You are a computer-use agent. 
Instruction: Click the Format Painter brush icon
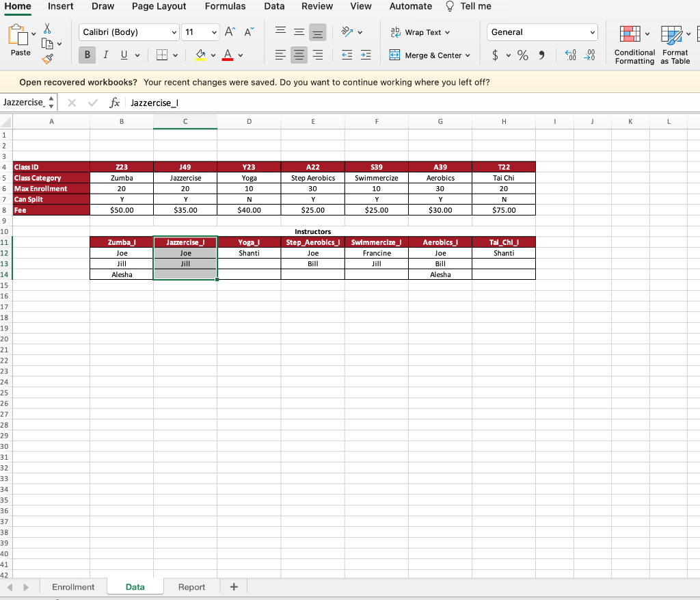(47, 60)
